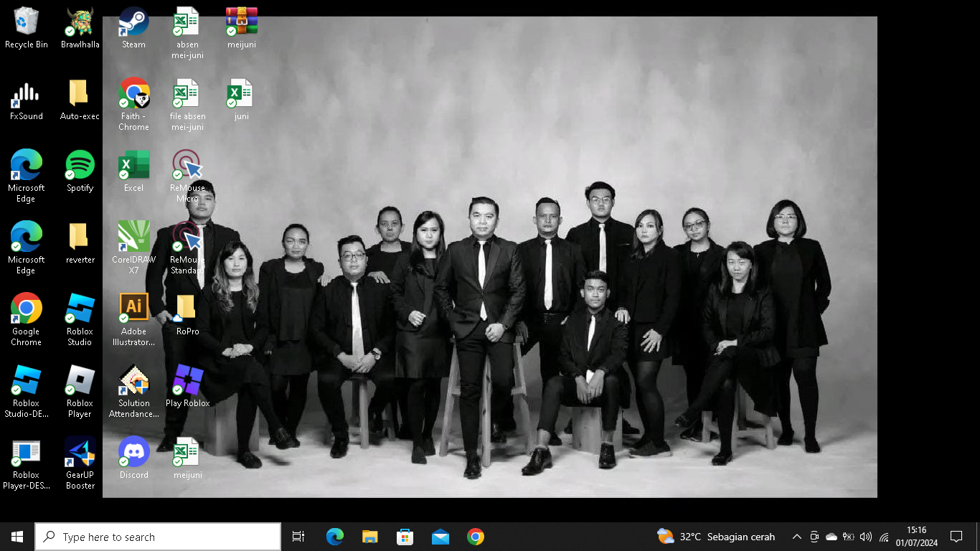This screenshot has height=551, width=980.
Task: Click the Google Chrome desktop shortcut
Action: [x=26, y=320]
